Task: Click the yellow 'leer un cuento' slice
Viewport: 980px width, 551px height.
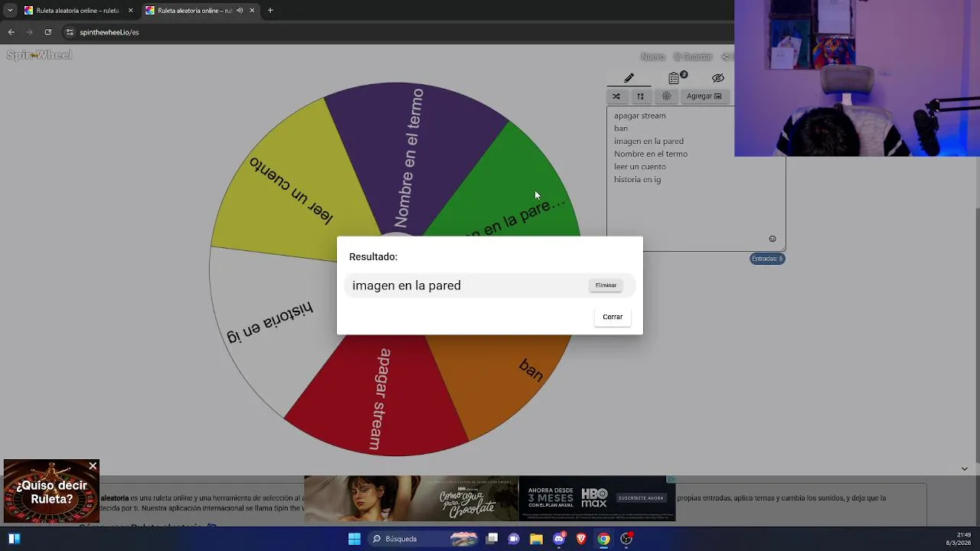Action: coord(291,190)
